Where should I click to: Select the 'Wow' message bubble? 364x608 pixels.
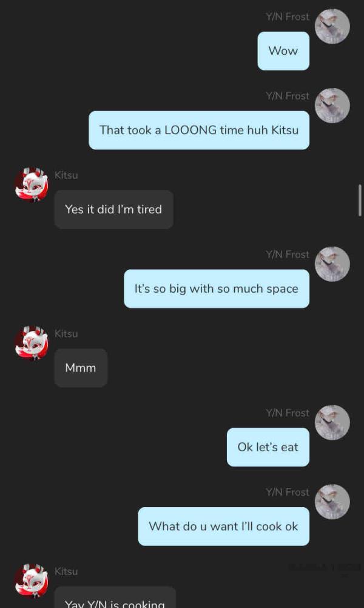(283, 51)
